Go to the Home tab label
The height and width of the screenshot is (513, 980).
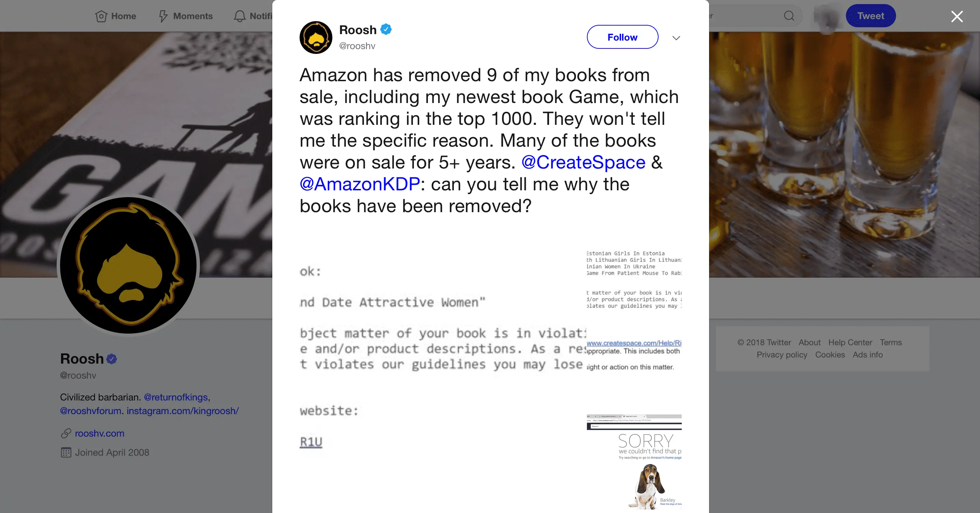tap(123, 16)
